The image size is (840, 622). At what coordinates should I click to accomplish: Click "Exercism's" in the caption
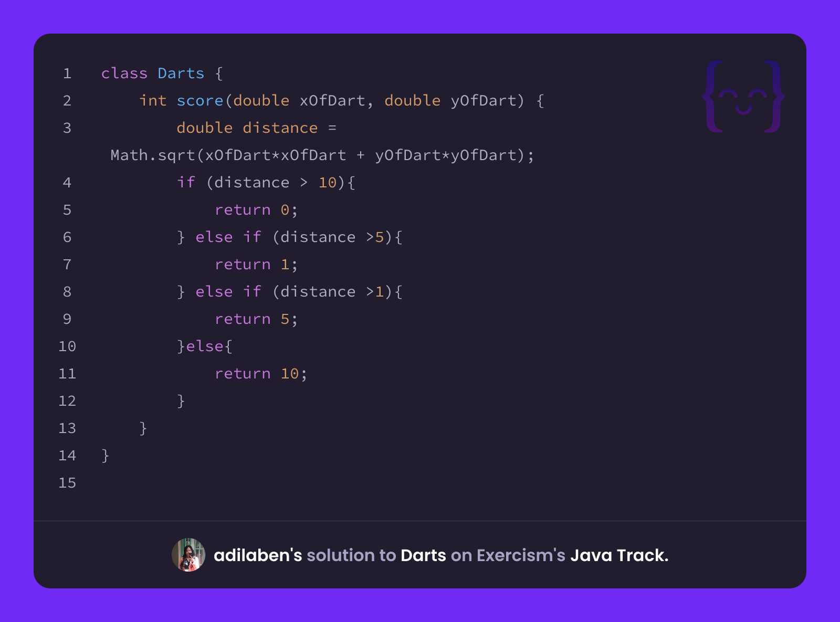pos(521,555)
